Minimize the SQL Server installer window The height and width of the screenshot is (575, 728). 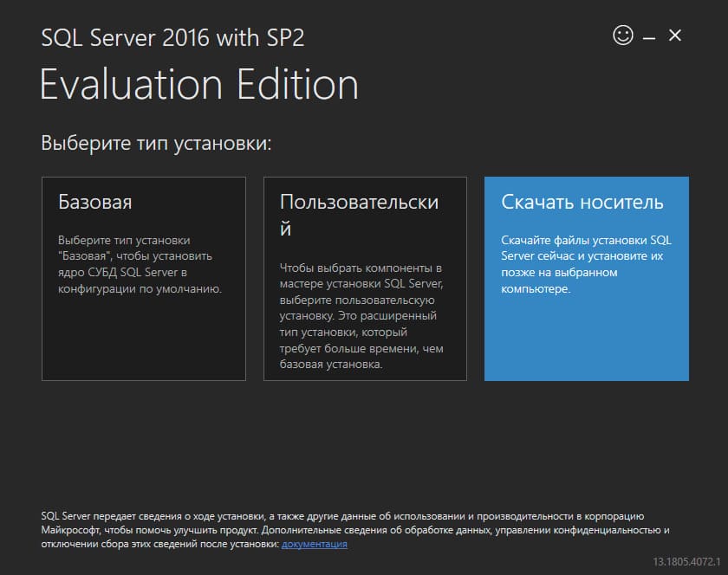point(648,38)
